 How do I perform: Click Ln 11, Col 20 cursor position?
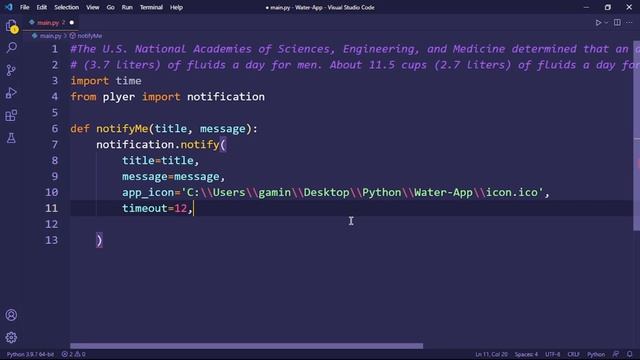[x=491, y=354]
